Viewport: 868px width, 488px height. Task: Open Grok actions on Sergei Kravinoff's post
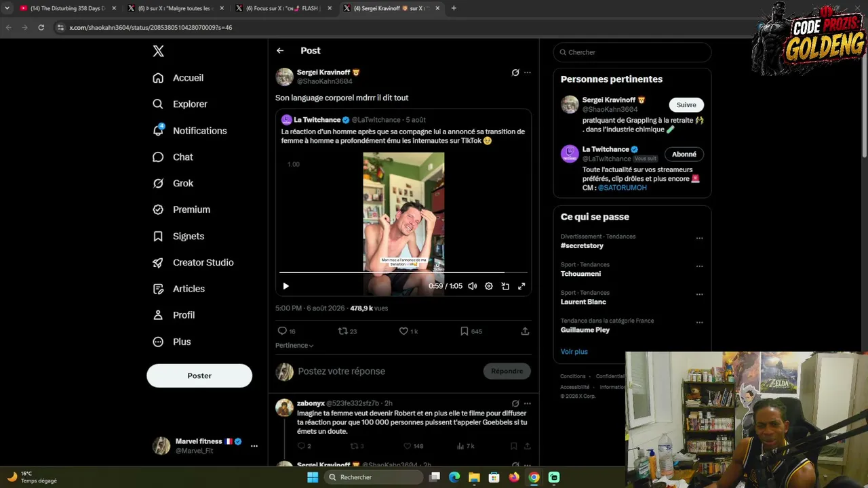click(x=515, y=73)
